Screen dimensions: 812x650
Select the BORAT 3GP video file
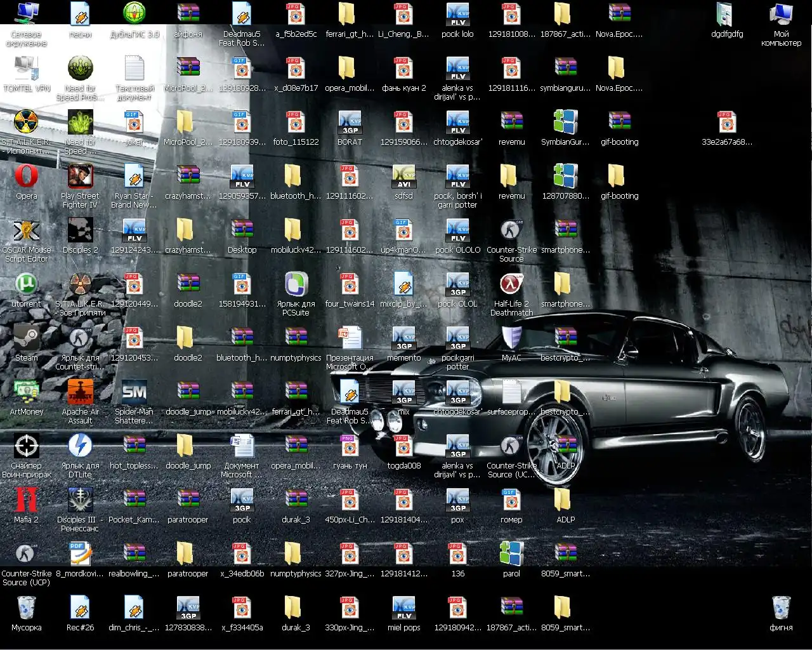click(350, 123)
